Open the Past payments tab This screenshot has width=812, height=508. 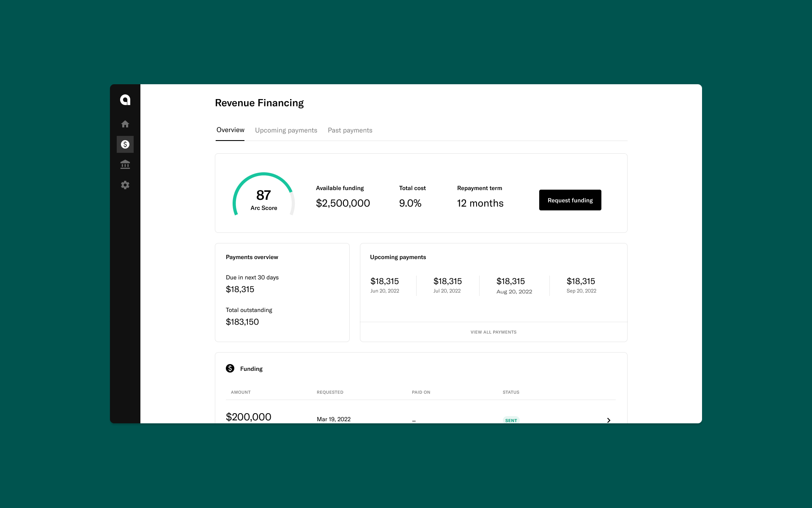[x=350, y=130]
